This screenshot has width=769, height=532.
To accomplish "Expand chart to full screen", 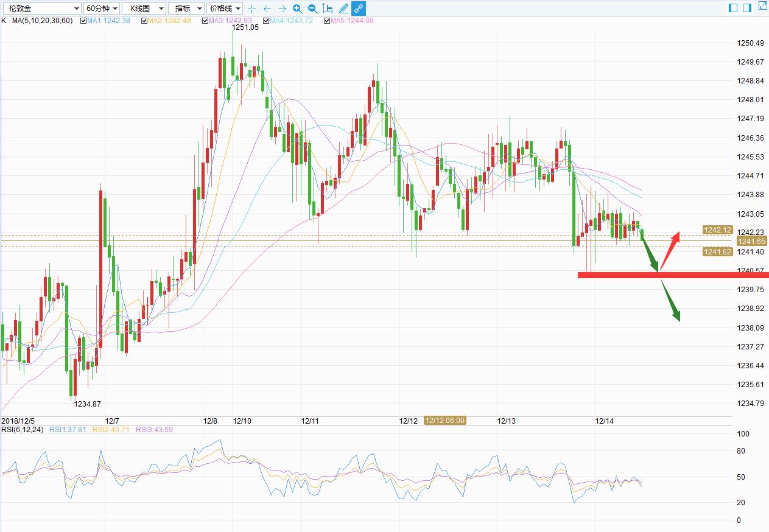I will [x=762, y=8].
